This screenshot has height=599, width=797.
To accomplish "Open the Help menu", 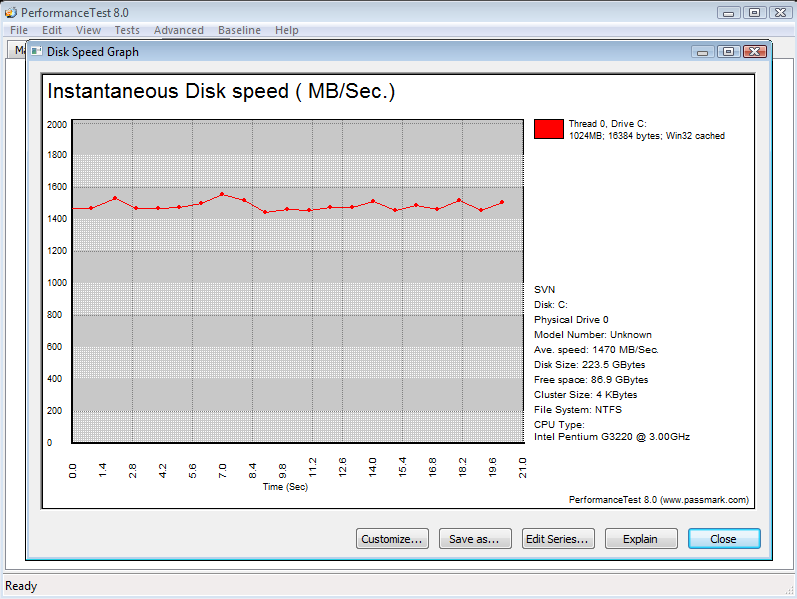I will tap(287, 30).
